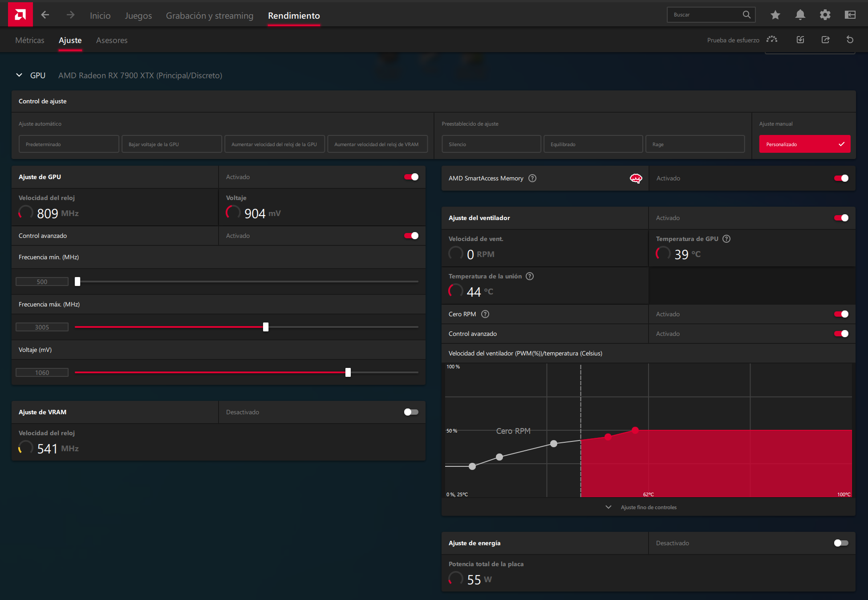The width and height of the screenshot is (868, 600).
Task: Click Prueba de esfuerzo link
Action: tap(733, 40)
